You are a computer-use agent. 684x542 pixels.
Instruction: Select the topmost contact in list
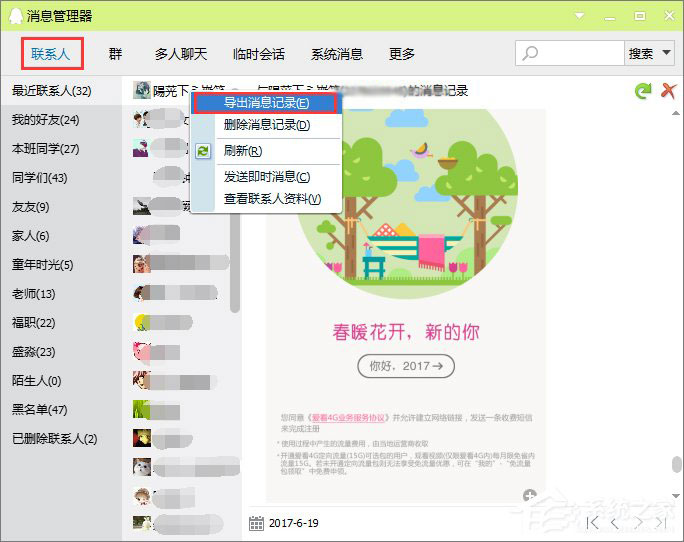click(x=181, y=91)
